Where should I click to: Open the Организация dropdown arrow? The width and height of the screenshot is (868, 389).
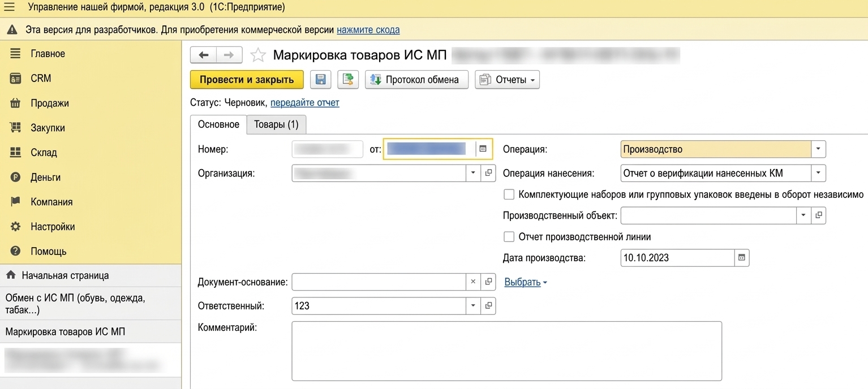pos(474,173)
